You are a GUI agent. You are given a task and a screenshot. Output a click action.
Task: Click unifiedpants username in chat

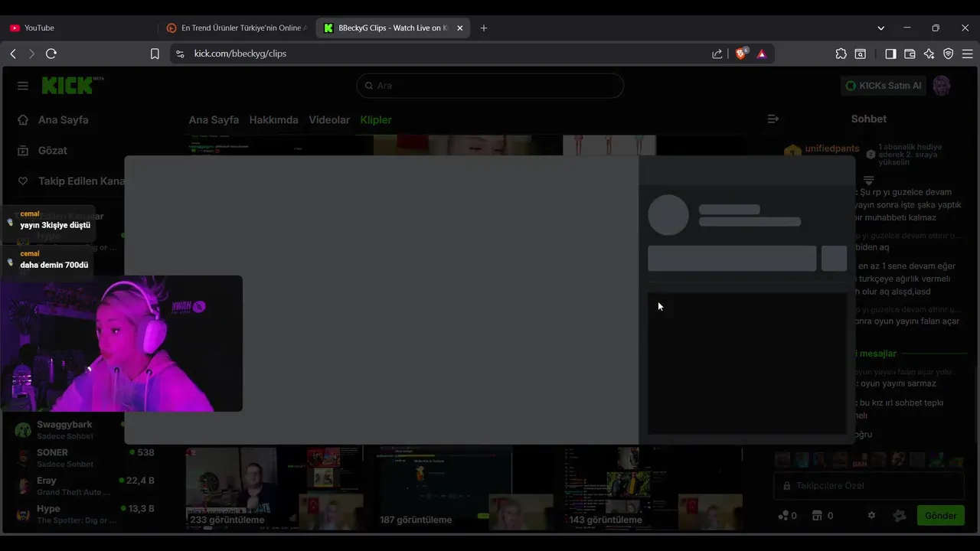click(x=831, y=148)
